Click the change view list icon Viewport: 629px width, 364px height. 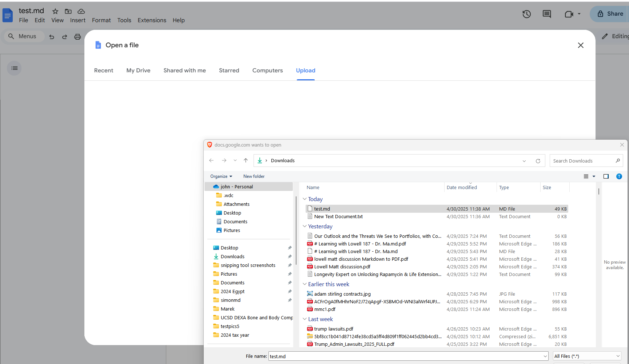(x=586, y=176)
